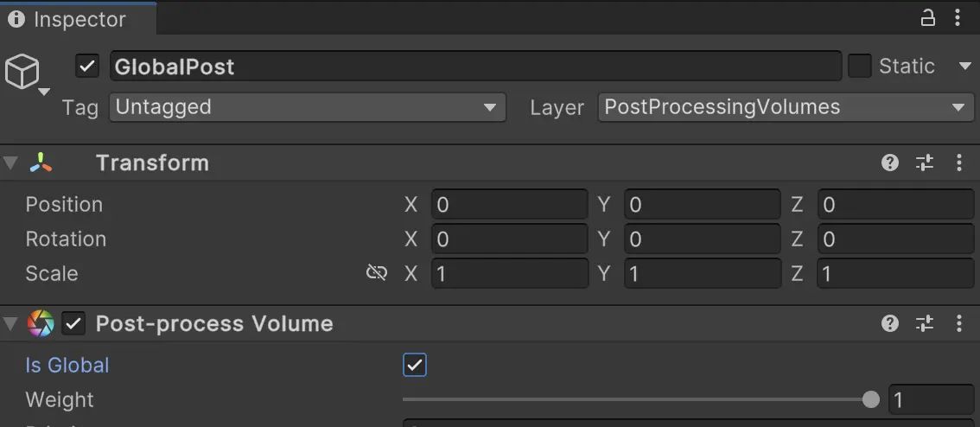Click the Weight slider handle
Screen dimensions: 980x427
[x=871, y=399]
